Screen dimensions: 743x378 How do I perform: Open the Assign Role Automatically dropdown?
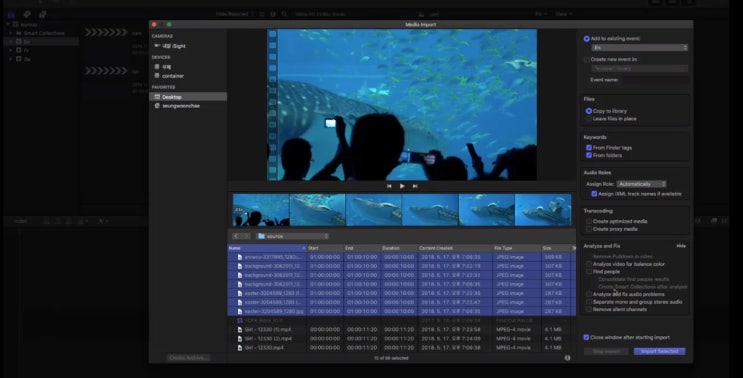[642, 184]
